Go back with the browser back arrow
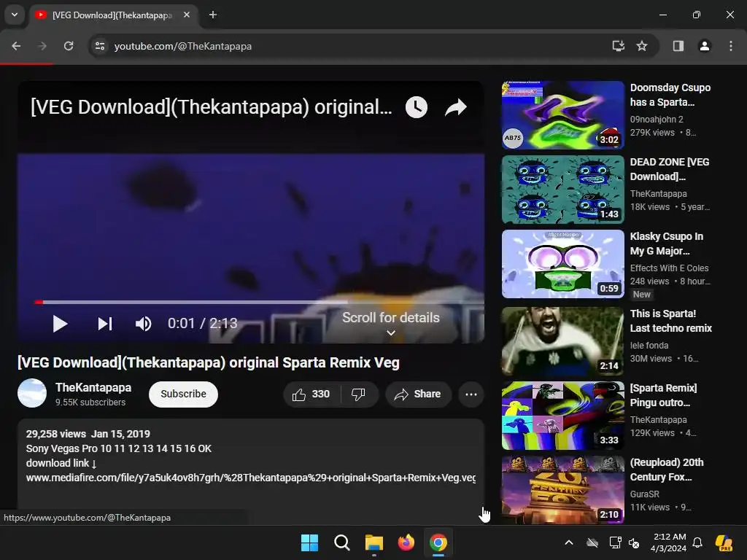Viewport: 747px width, 560px height. (x=16, y=46)
